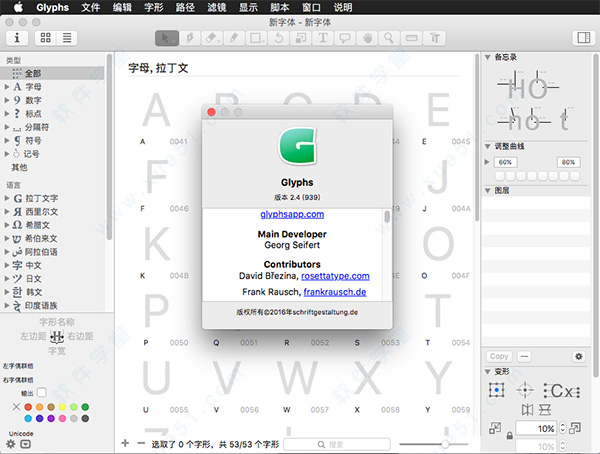
Task: Select the annotation speech bubble tool
Action: tap(345, 38)
